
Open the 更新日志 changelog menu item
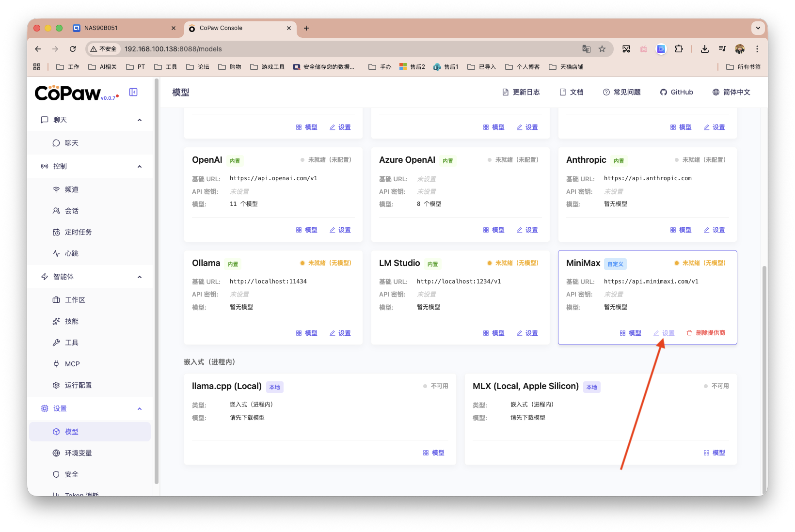tap(521, 92)
